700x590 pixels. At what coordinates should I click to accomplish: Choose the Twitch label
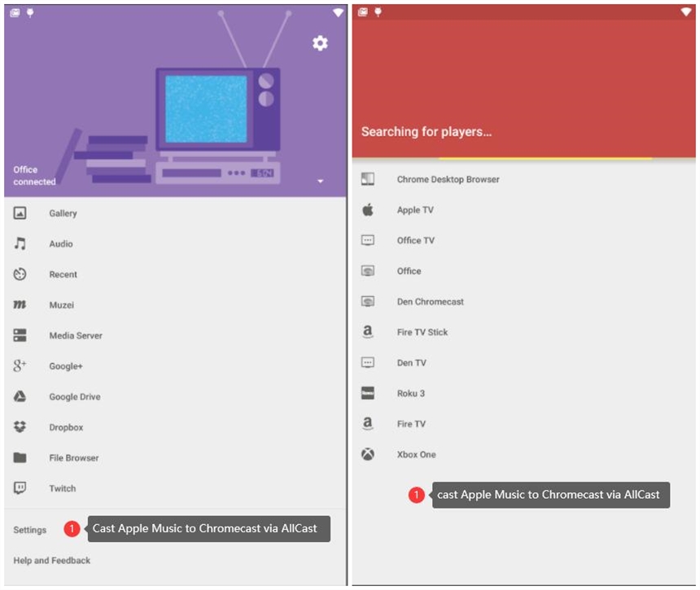63,488
